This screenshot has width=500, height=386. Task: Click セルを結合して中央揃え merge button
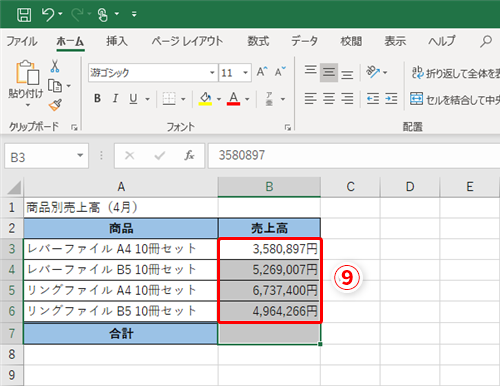(455, 99)
